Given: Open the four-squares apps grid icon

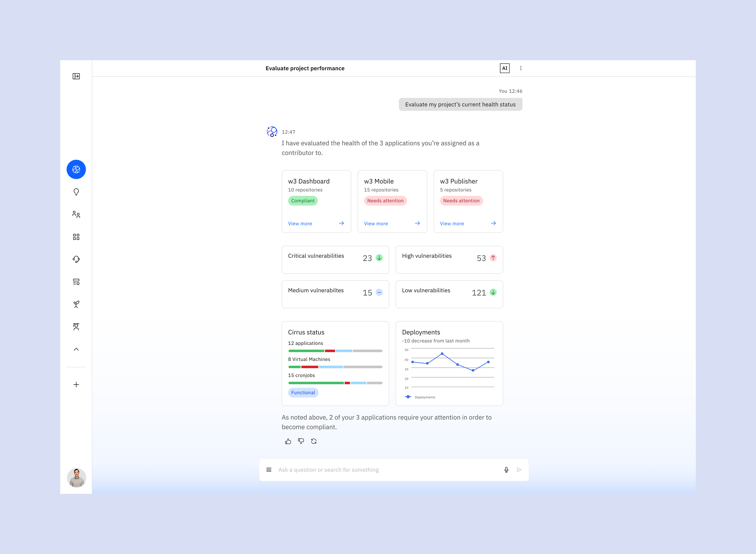Looking at the screenshot, I should pos(76,237).
